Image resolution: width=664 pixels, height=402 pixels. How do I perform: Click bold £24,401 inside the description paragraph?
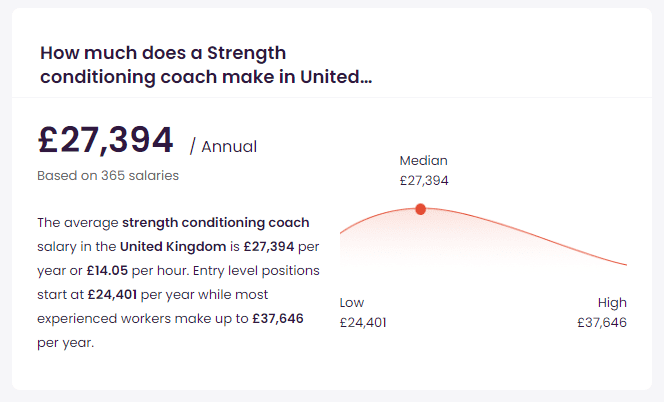pos(111,294)
